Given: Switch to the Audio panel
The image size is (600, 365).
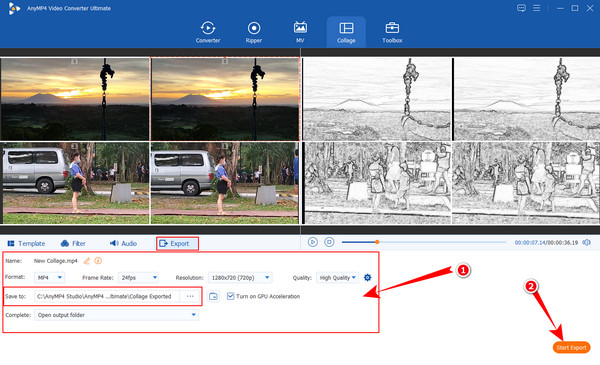Looking at the screenshot, I should point(123,243).
